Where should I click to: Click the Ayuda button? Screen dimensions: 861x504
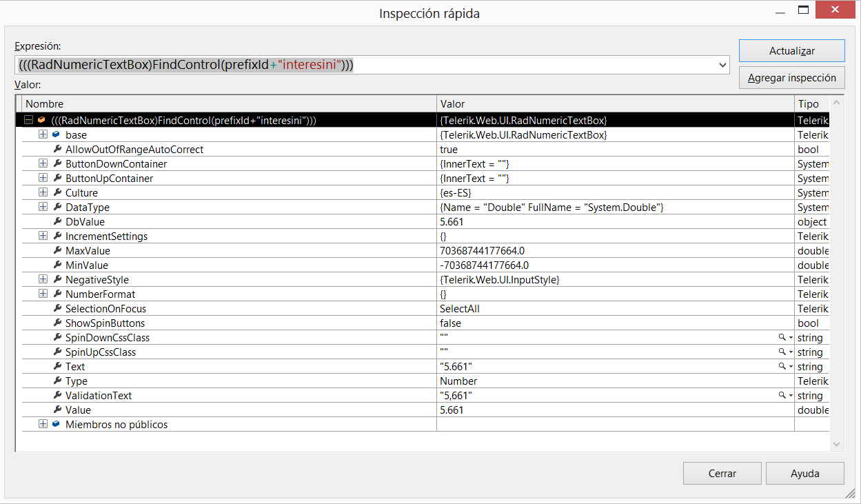coord(805,473)
